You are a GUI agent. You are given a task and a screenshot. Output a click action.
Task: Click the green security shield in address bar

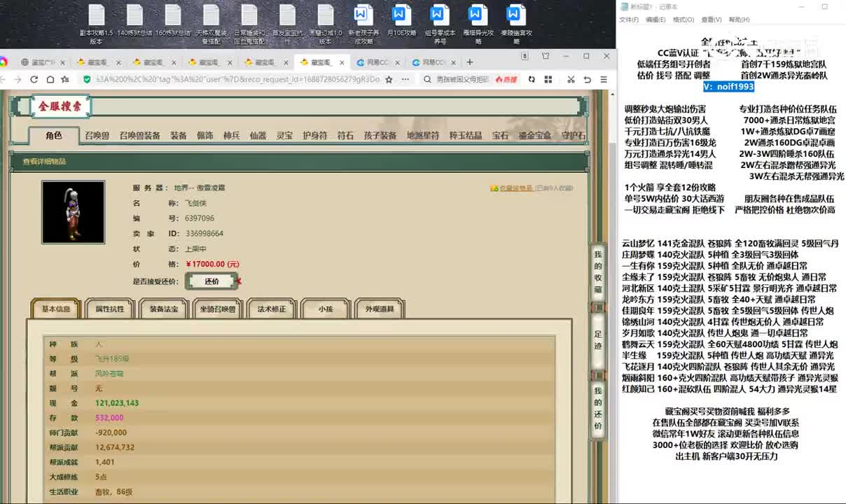pos(88,79)
